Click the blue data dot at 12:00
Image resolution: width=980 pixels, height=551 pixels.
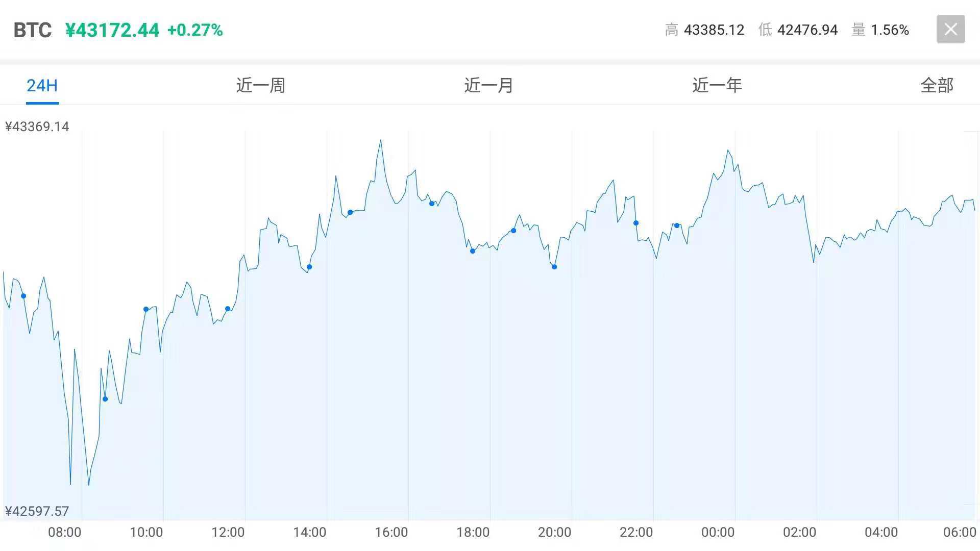228,309
